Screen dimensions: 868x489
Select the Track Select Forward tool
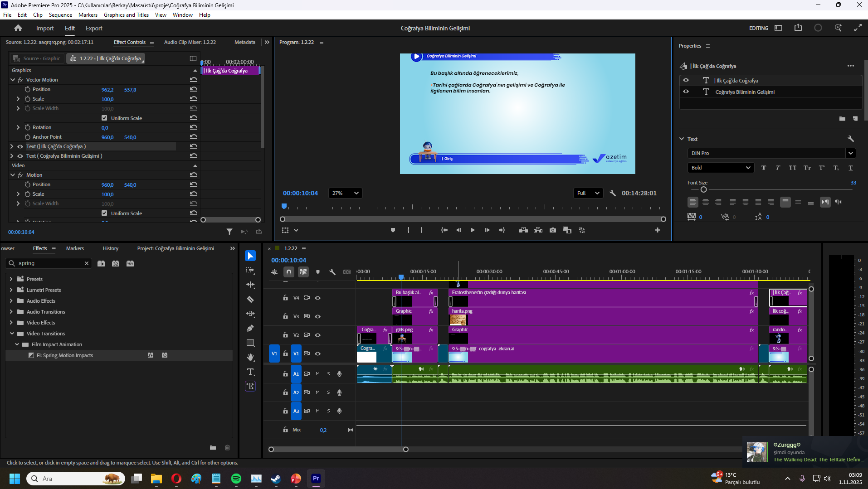[x=250, y=270]
